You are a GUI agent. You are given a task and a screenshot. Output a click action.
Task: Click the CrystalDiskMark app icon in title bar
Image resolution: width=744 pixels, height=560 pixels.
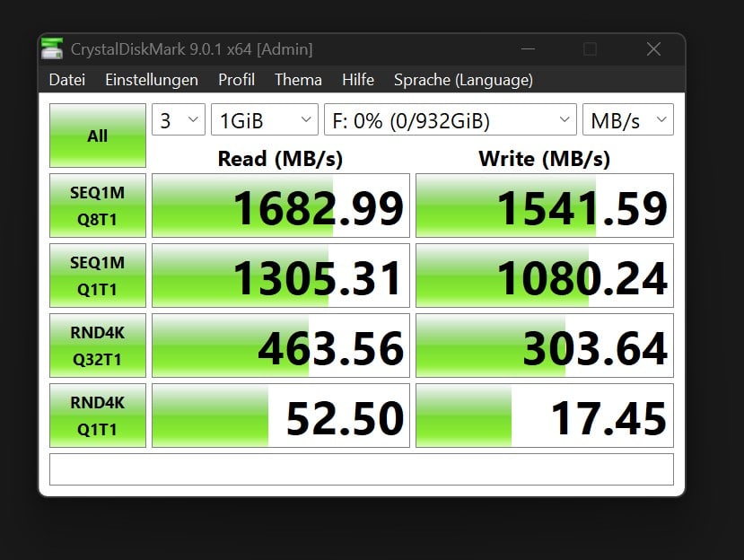(x=54, y=49)
